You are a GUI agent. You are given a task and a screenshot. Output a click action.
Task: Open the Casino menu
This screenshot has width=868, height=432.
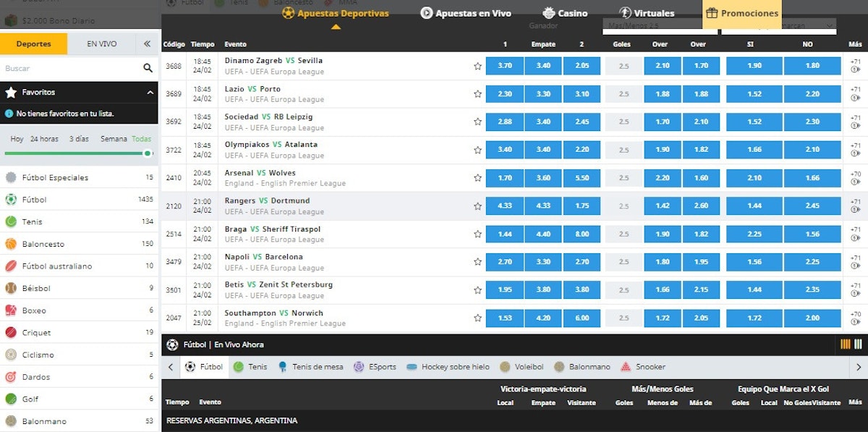[x=565, y=13]
